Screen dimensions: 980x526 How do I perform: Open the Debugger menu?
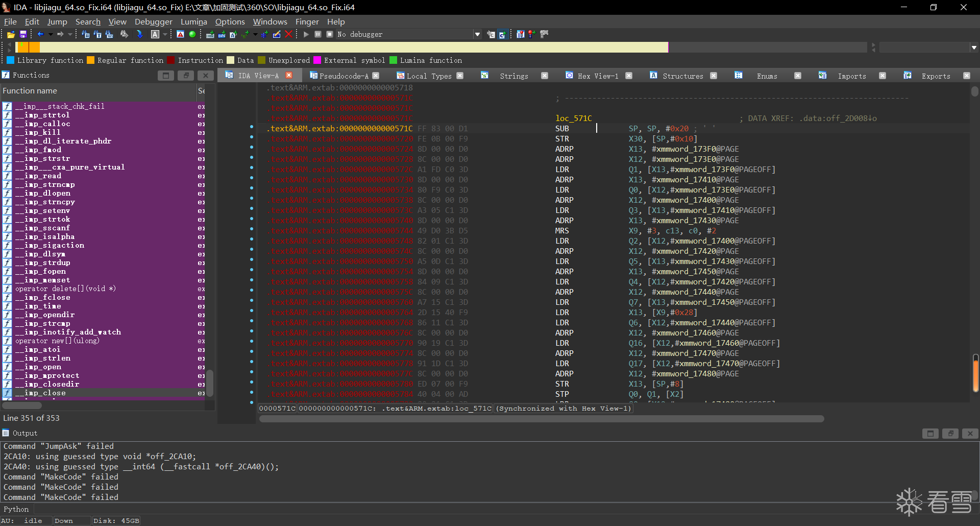[153, 21]
